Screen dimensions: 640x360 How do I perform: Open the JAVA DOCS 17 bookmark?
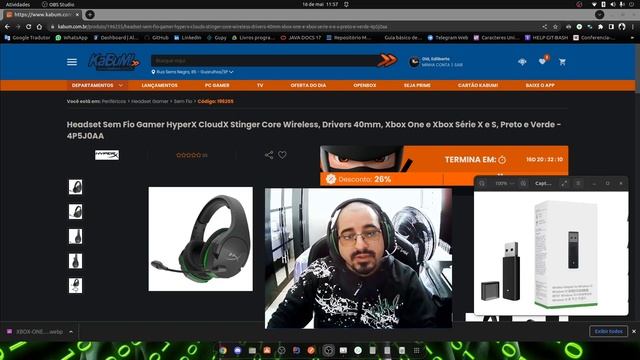point(301,38)
